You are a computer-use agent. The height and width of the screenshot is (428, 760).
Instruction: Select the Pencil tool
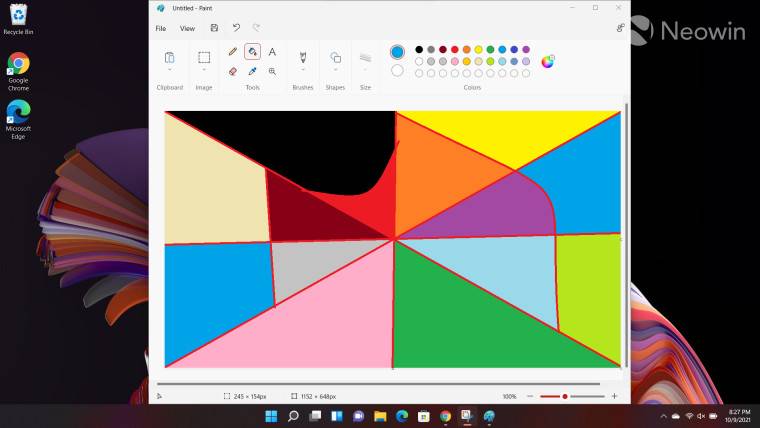pyautogui.click(x=233, y=51)
